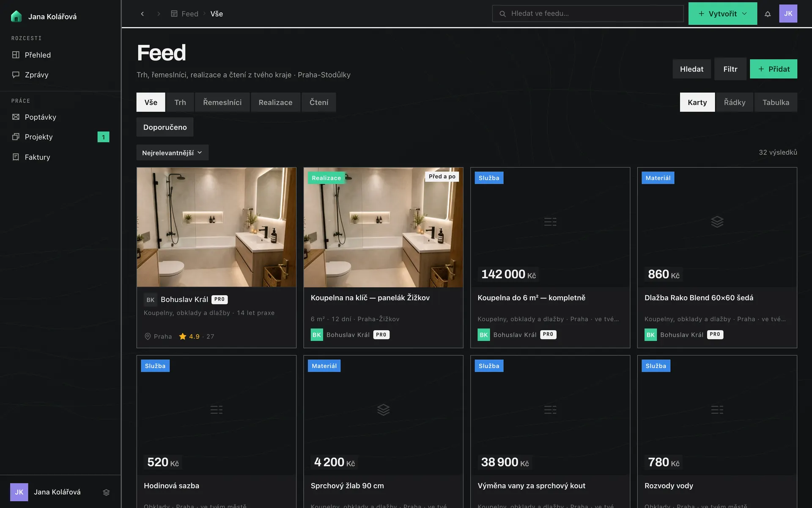The width and height of the screenshot is (812, 508).
Task: Open Přehled in the sidebar
Action: coord(60,55)
